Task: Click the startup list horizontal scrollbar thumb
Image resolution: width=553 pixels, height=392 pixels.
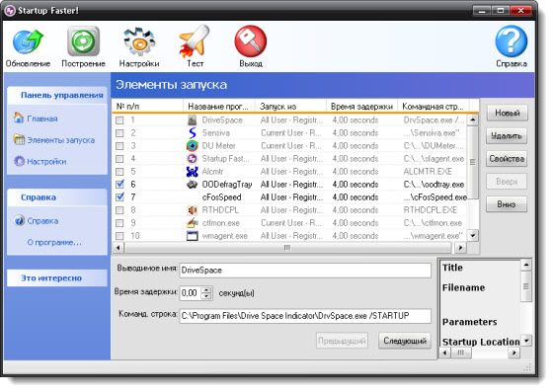Action: point(287,248)
